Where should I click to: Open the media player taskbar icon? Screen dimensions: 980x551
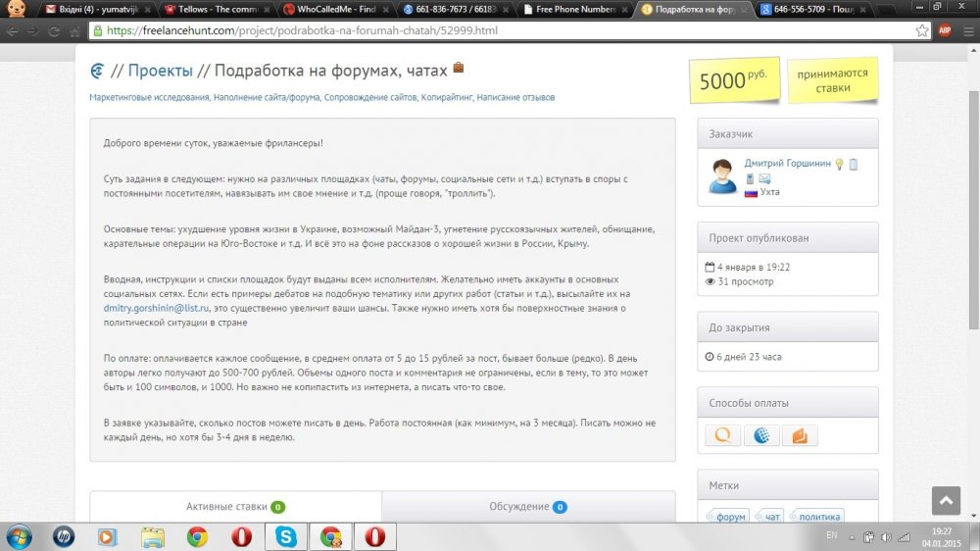pyautogui.click(x=107, y=536)
